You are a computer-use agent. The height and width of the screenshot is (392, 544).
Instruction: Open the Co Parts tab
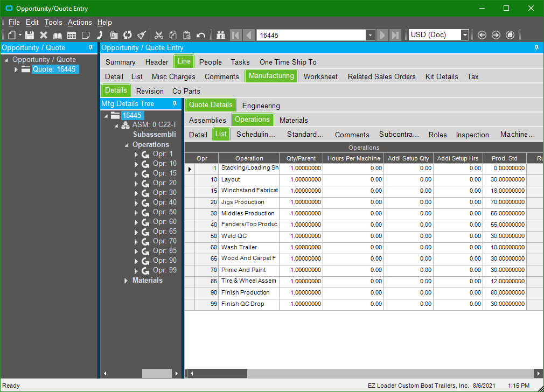point(186,91)
